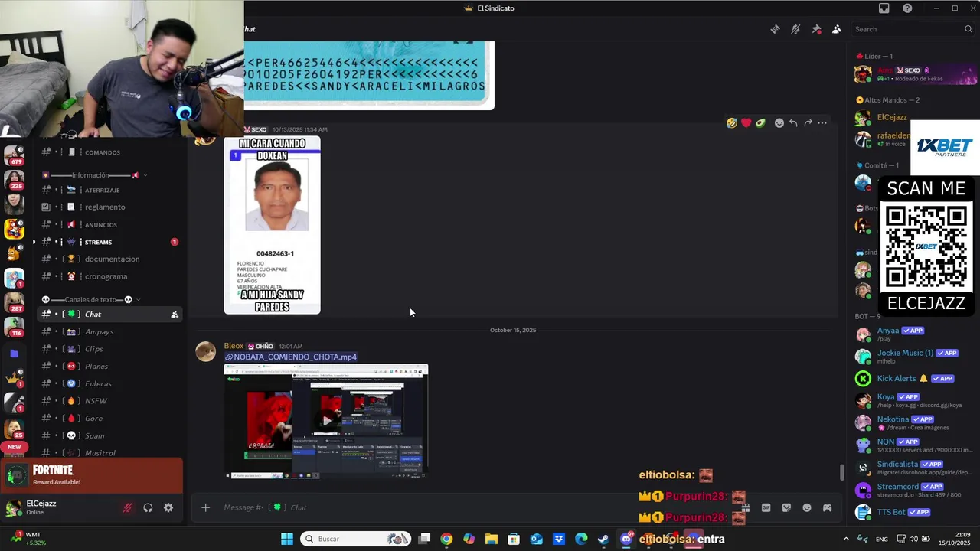The image size is (980, 551).
Task: Select the server folder icon in sidebar
Action: tap(14, 354)
